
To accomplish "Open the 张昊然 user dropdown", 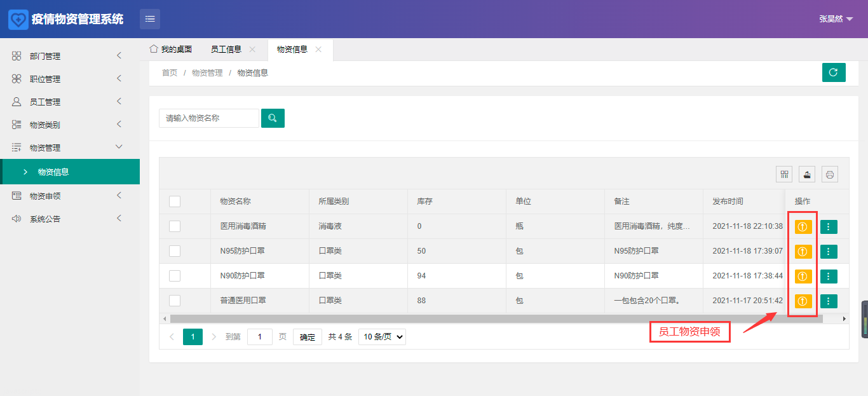I will coord(836,19).
